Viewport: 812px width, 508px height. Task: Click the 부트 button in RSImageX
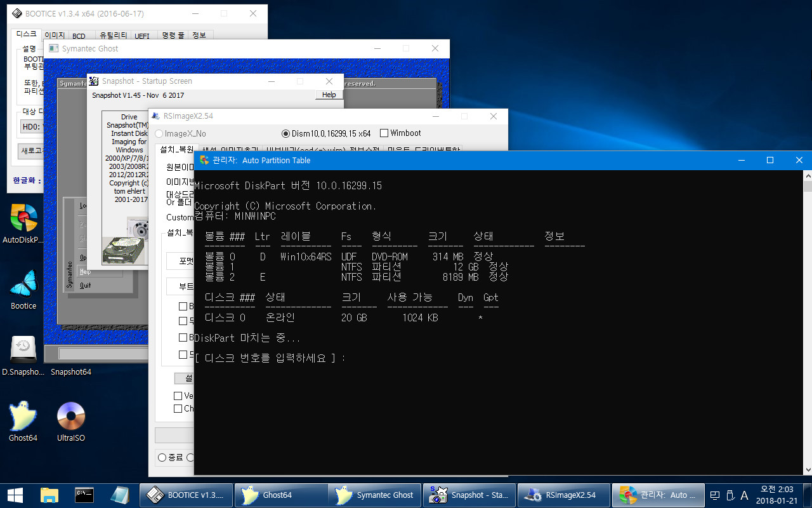click(181, 286)
